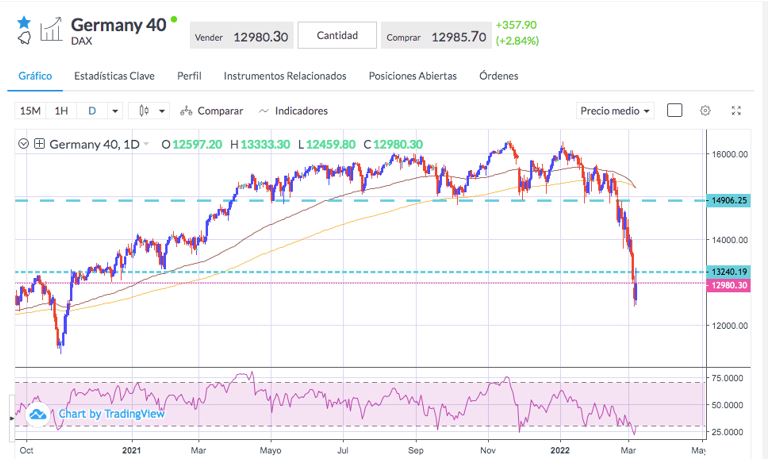Click the candlestick chart type icon
This screenshot has width=770, height=468.
(x=144, y=110)
